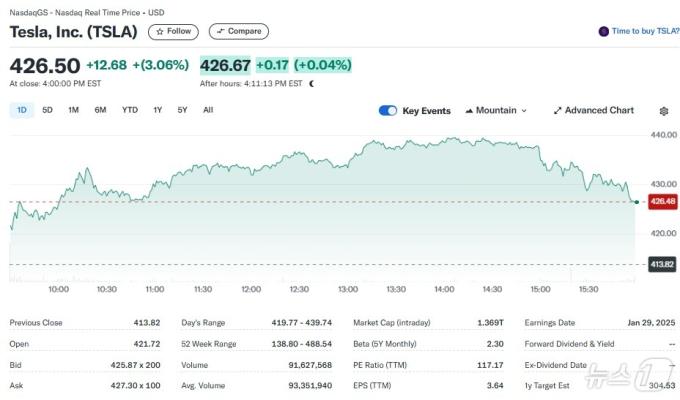Open the Time to buy TSLA? link
Viewport: 680px width, 400px height.
pos(646,31)
